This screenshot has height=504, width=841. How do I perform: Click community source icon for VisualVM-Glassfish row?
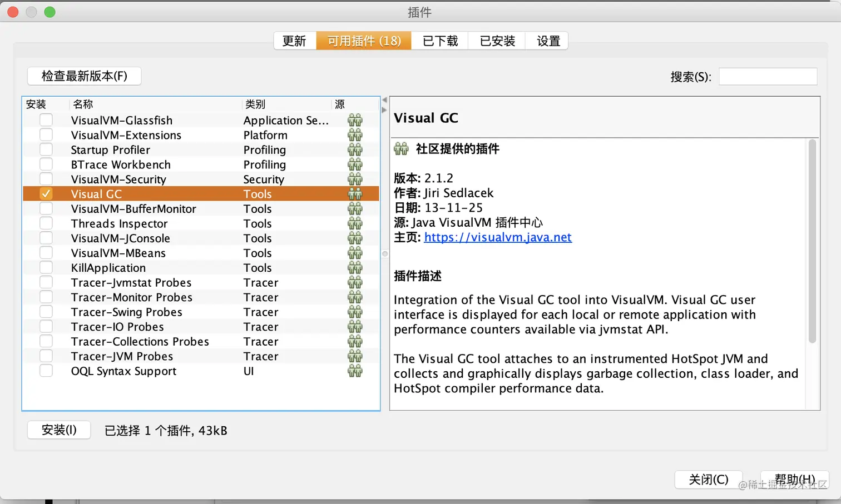point(355,120)
